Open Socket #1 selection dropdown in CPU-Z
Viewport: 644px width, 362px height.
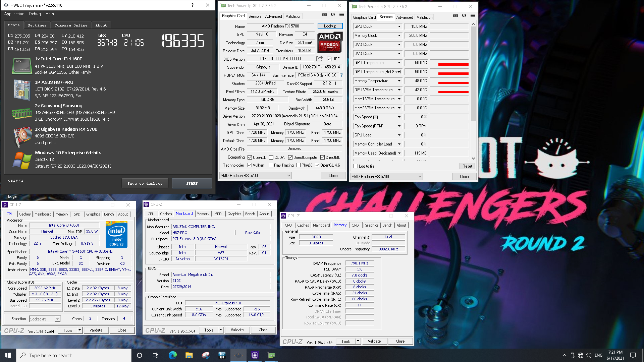coord(45,319)
